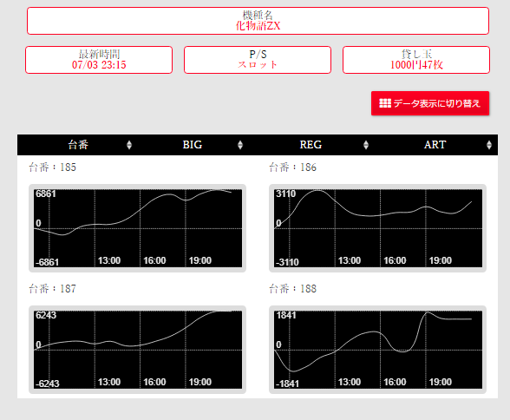This screenshot has height=420, width=510.
Task: Click the 最新時間 07/03 23:15 box
Action: [x=99, y=60]
